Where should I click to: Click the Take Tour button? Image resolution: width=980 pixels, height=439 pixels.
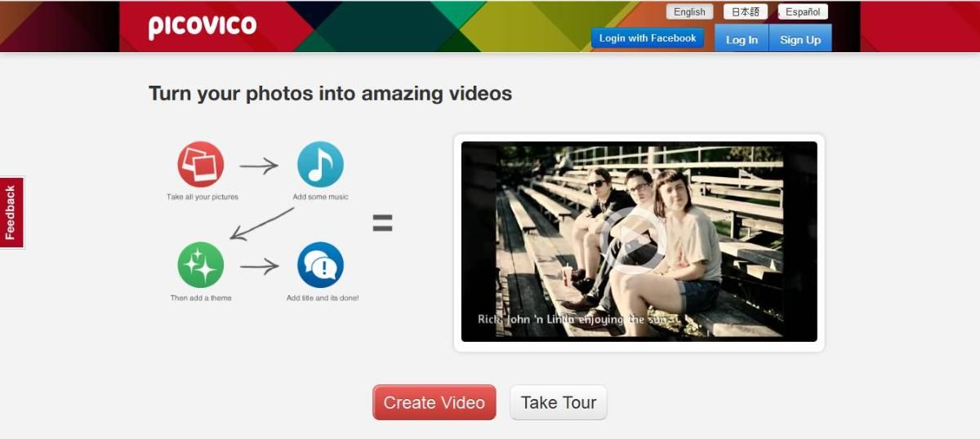559,402
